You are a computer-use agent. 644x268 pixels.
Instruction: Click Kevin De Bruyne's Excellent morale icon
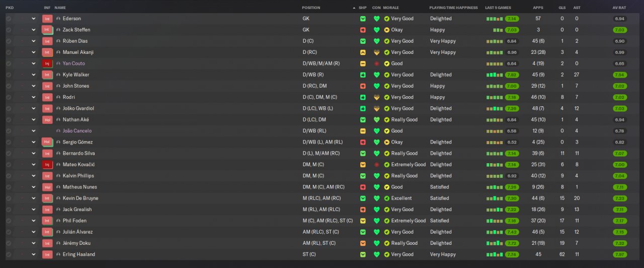pos(386,198)
